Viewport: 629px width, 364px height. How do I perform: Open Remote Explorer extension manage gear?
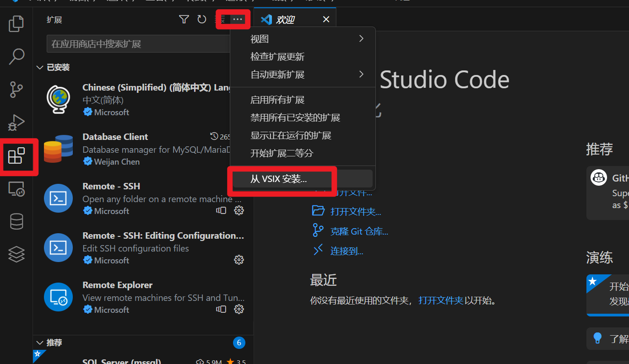pyautogui.click(x=239, y=309)
